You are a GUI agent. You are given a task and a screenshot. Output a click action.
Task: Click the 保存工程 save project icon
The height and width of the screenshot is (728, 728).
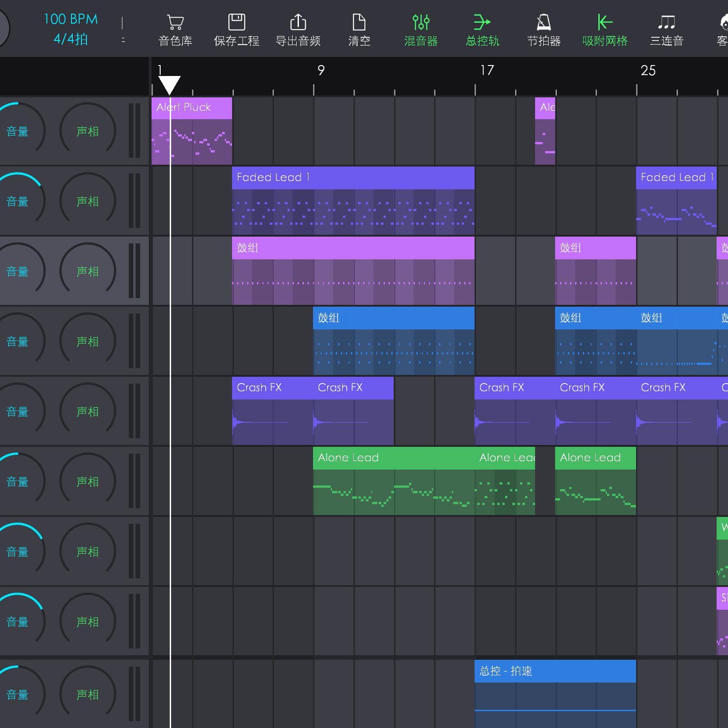click(236, 23)
